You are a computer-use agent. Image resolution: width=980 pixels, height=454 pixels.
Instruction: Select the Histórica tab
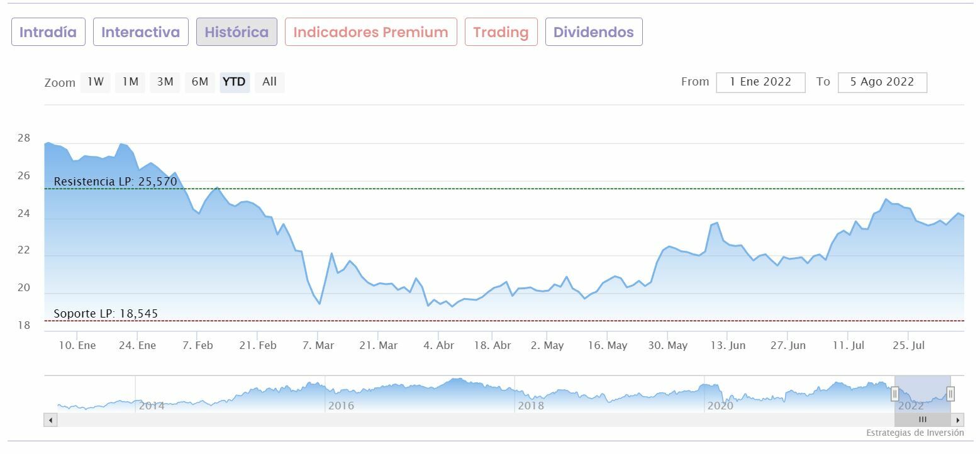[237, 32]
